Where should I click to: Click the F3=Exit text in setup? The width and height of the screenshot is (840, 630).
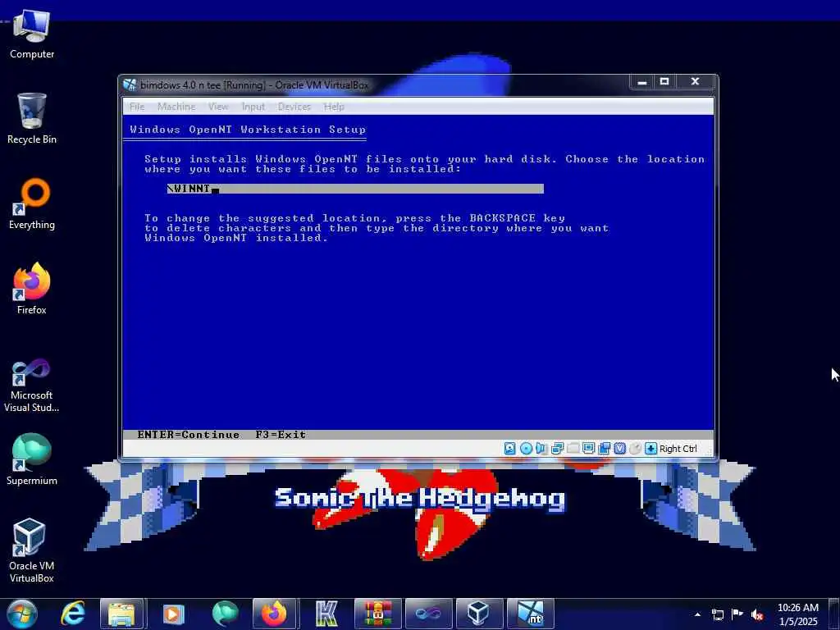pyautogui.click(x=281, y=435)
